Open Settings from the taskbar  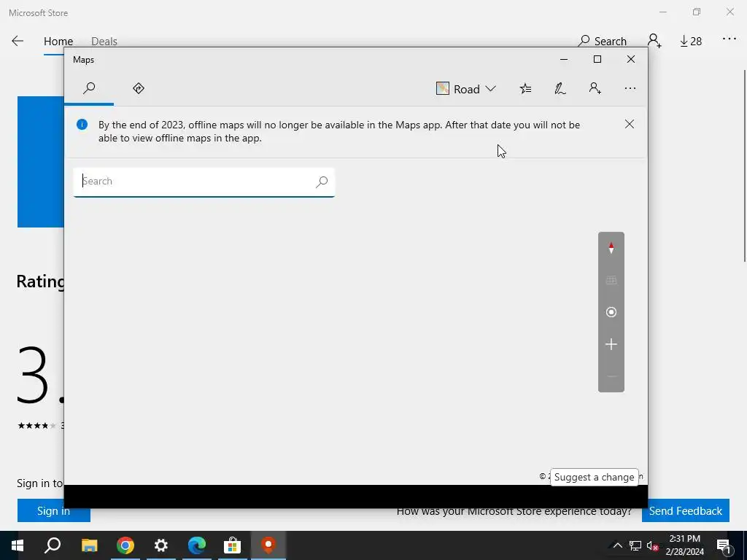coord(161,545)
